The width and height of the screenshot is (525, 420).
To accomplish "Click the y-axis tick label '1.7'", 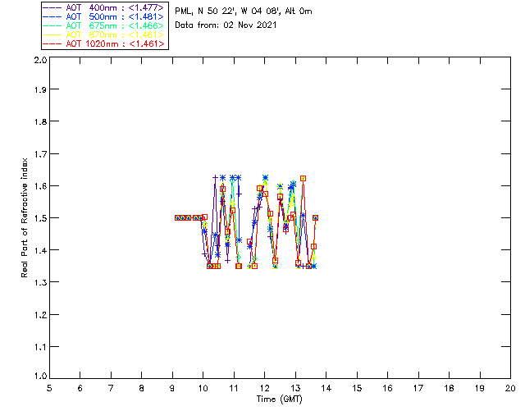I will pyautogui.click(x=40, y=154).
